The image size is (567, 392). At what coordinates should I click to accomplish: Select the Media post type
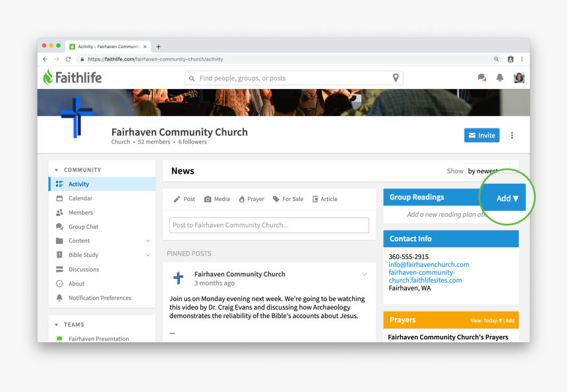[x=217, y=199]
